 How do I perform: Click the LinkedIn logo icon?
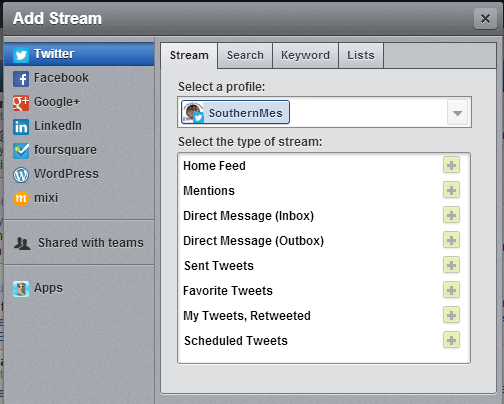pos(21,127)
